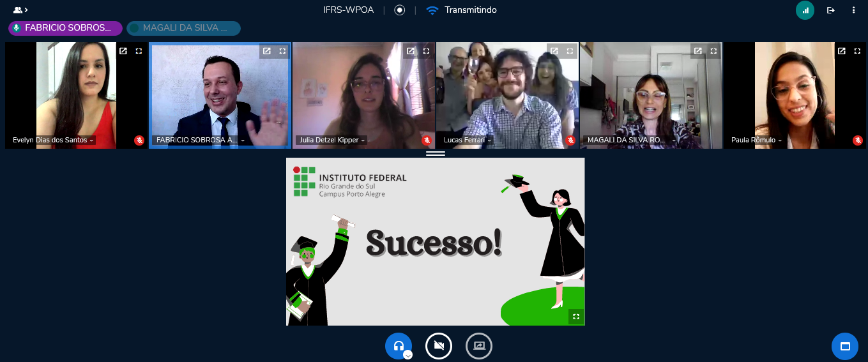Click the recording indicator beside IFRS-WPOA
Screen dimensions: 868x362
400,10
